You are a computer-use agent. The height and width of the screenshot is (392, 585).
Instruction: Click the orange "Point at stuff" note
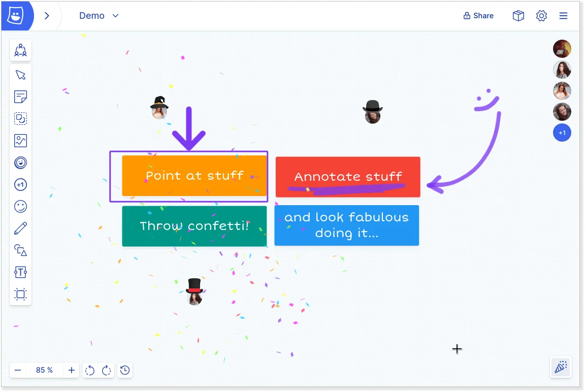194,176
